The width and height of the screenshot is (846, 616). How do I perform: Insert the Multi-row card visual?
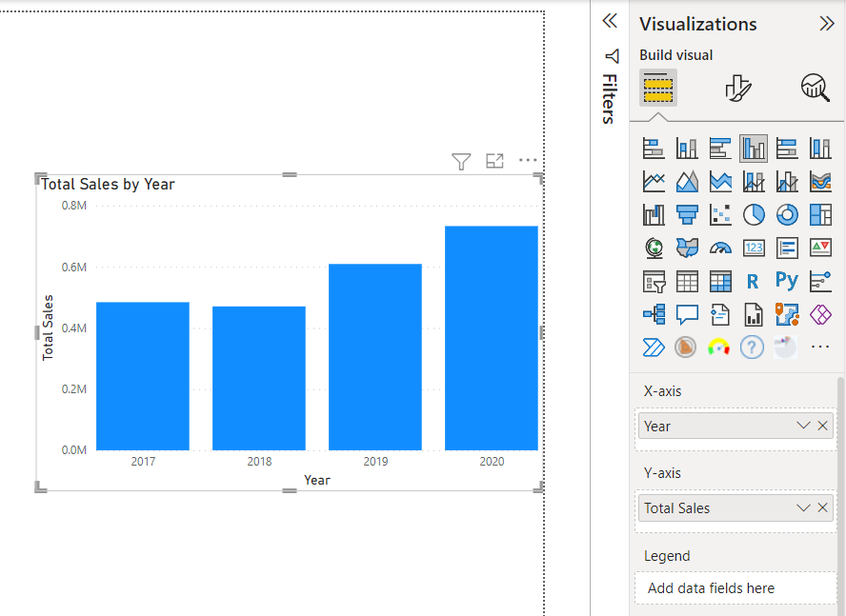787,248
